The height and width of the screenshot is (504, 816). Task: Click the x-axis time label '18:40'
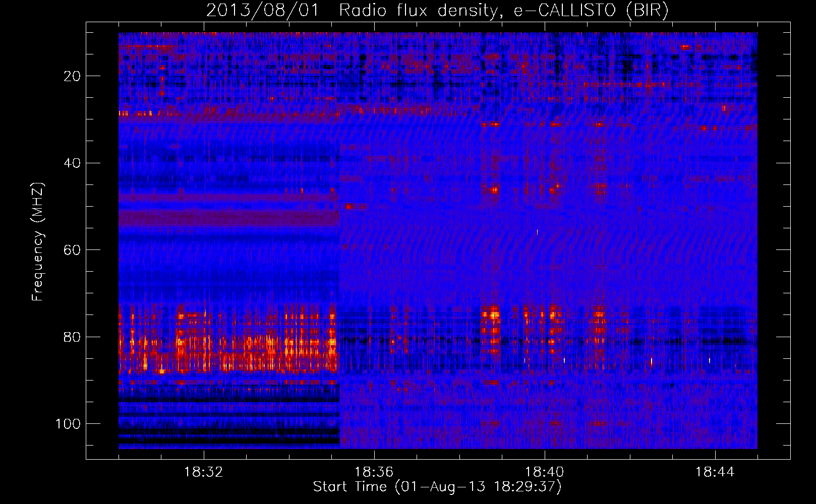pos(545,472)
